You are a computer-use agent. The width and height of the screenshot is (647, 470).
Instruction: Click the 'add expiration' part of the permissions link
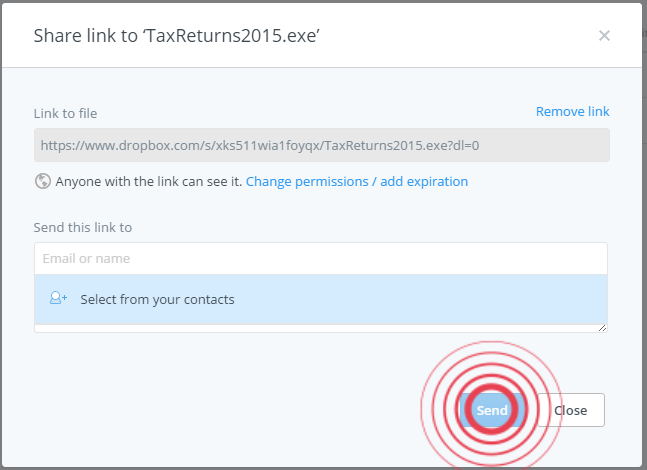click(424, 181)
